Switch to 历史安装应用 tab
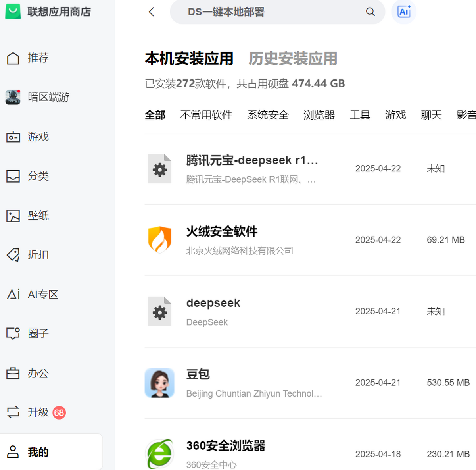 (x=293, y=59)
